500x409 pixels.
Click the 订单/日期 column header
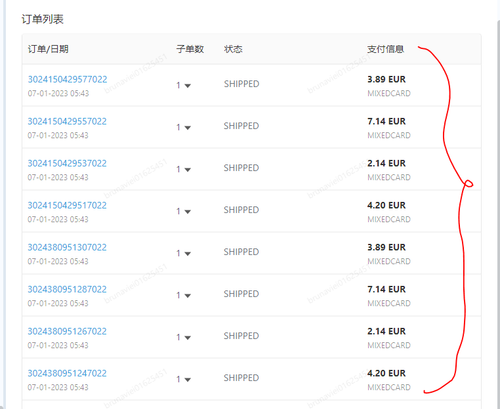[x=48, y=49]
